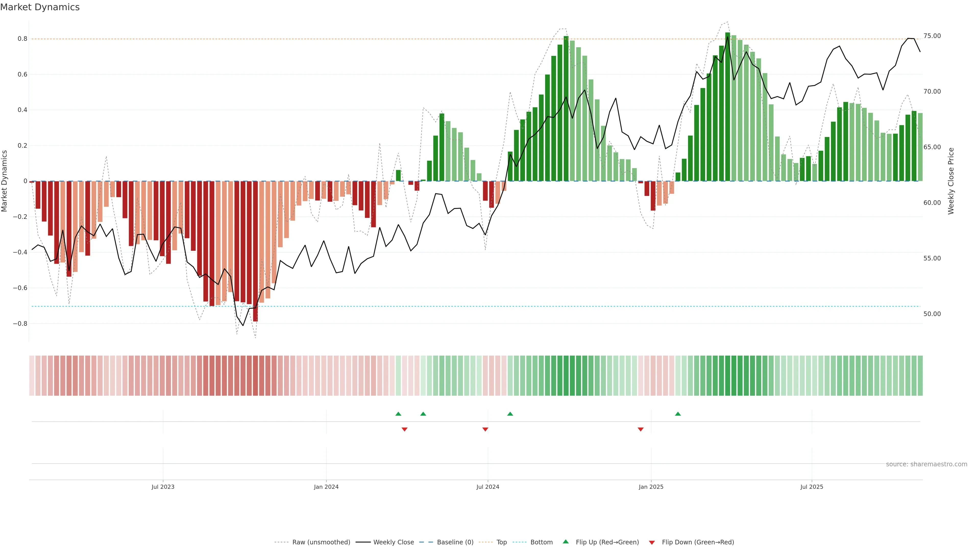
Task: Click the first green flip-up triangle marker
Action: point(398,414)
